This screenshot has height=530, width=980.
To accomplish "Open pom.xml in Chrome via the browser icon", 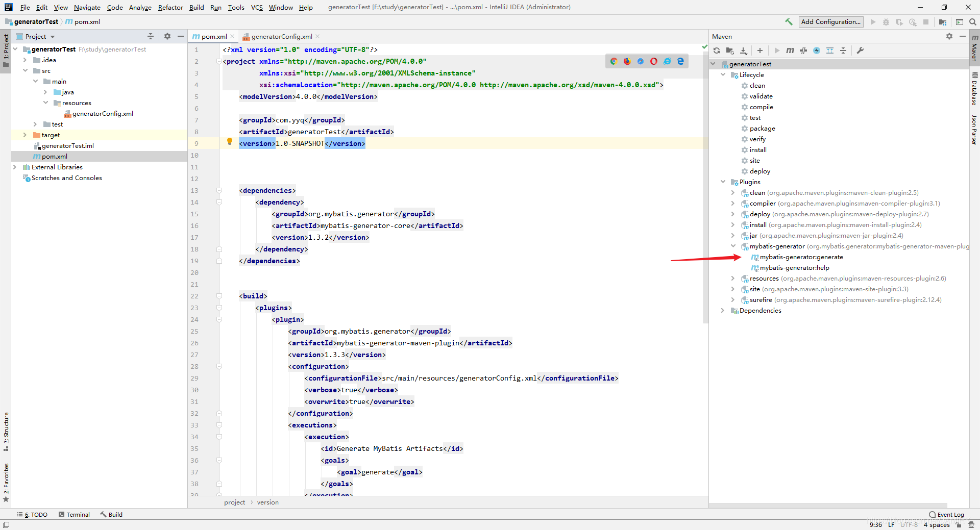I will coord(614,61).
